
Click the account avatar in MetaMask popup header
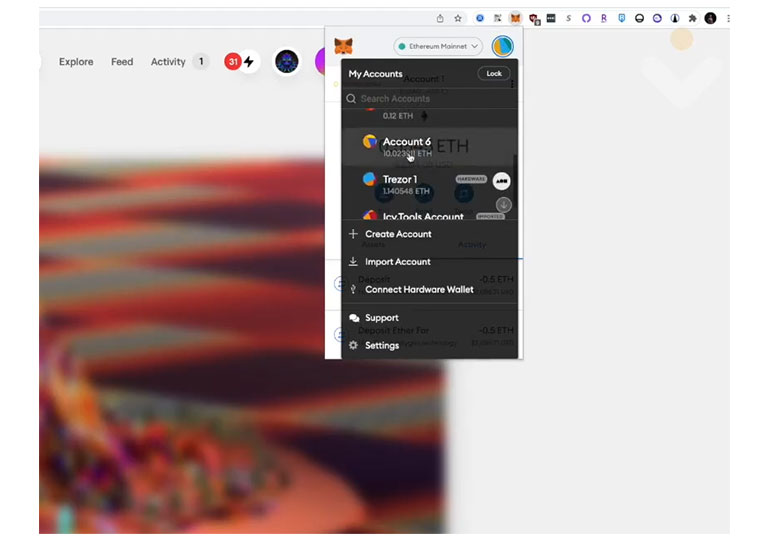point(503,46)
